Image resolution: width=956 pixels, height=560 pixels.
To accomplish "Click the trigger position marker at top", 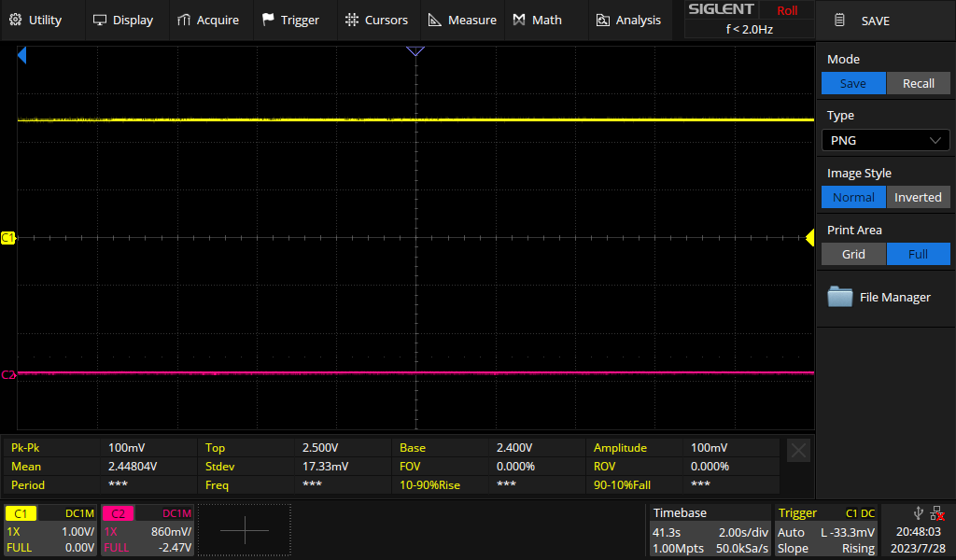I will pos(415,50).
